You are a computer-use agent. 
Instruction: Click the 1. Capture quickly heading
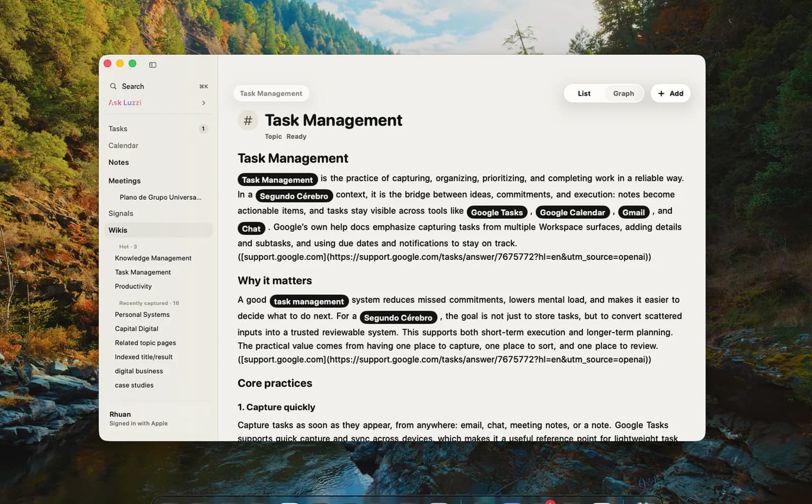pos(276,407)
